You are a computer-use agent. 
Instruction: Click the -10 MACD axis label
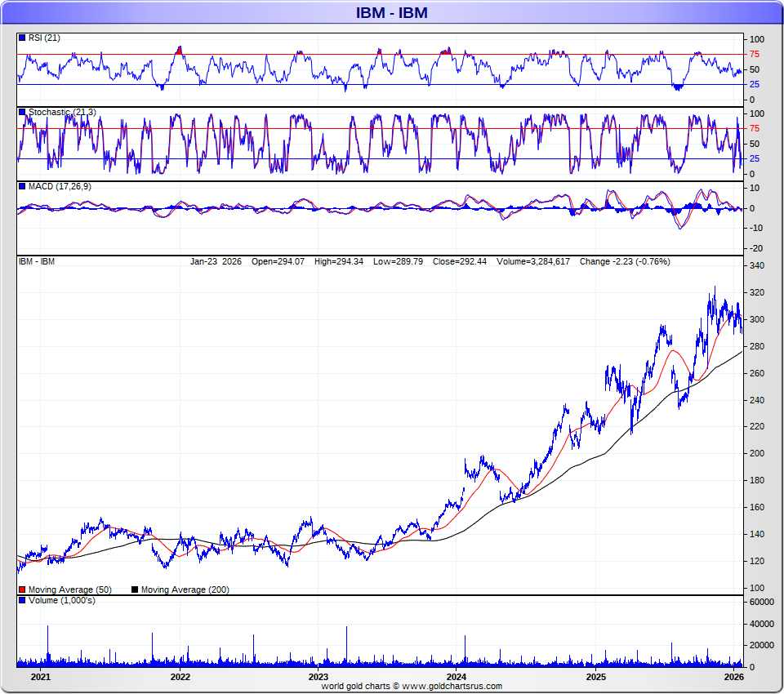point(756,228)
